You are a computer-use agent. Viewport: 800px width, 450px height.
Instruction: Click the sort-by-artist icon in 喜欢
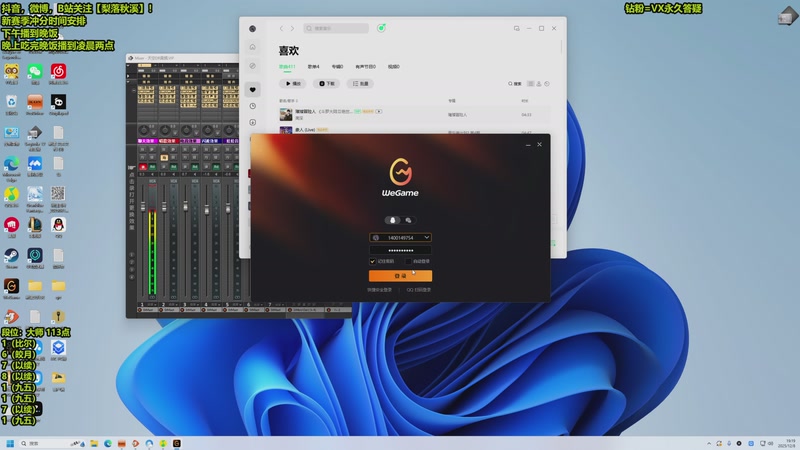tap(539, 84)
